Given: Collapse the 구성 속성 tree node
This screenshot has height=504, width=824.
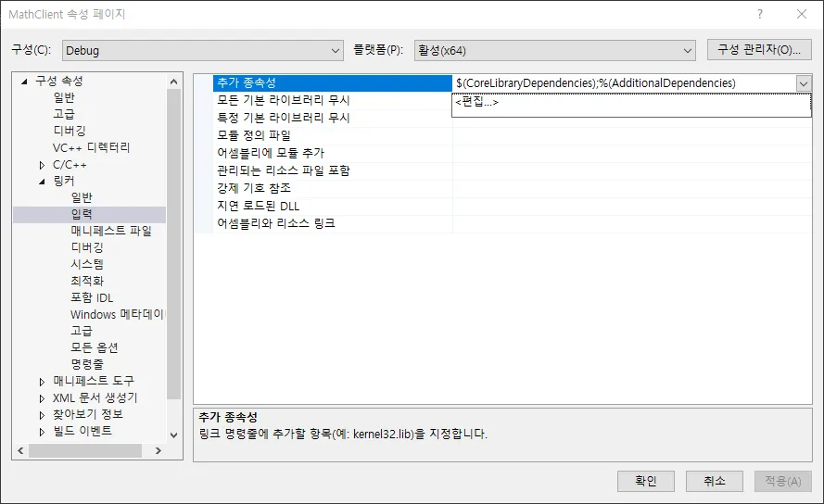Looking at the screenshot, I should click(x=24, y=81).
